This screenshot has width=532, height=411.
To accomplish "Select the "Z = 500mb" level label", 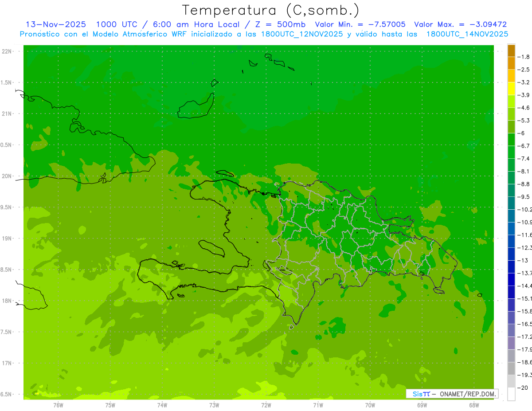I will [281, 24].
